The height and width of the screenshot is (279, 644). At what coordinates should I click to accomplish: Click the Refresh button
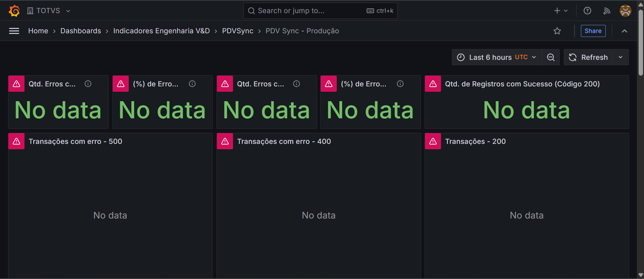pos(588,57)
